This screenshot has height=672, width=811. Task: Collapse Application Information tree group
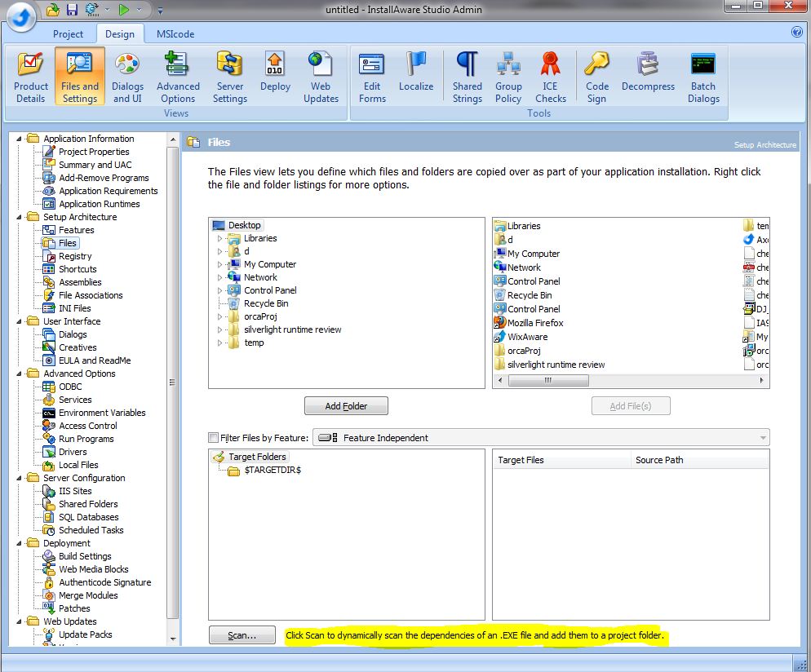click(x=19, y=139)
